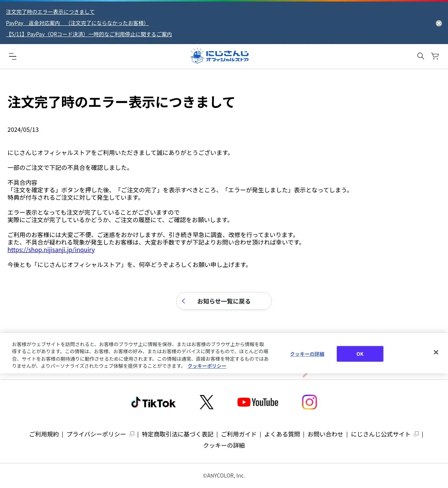Image resolution: width=448 pixels, height=488 pixels.
Task: Click the OK cookie button
Action: tap(360, 354)
